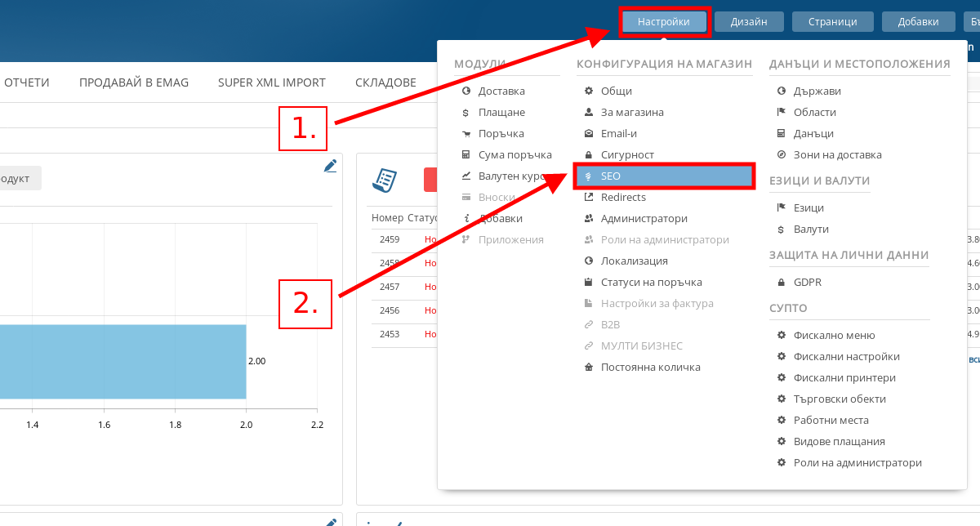Click the cart icon beside Постоянна количка
980x526 pixels.
point(588,368)
